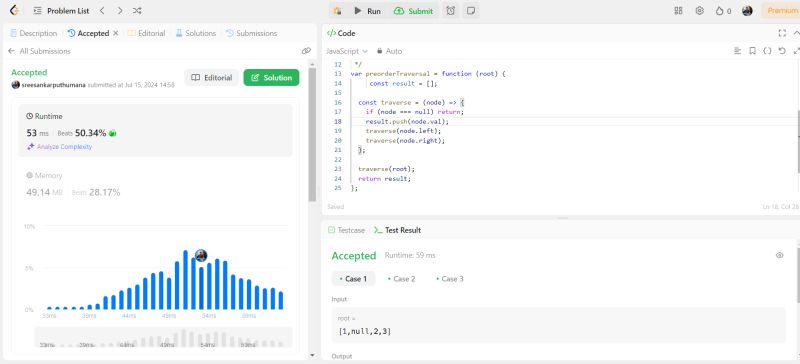The height and width of the screenshot is (364, 800).
Task: Switch to the Solutions tab
Action: click(196, 33)
